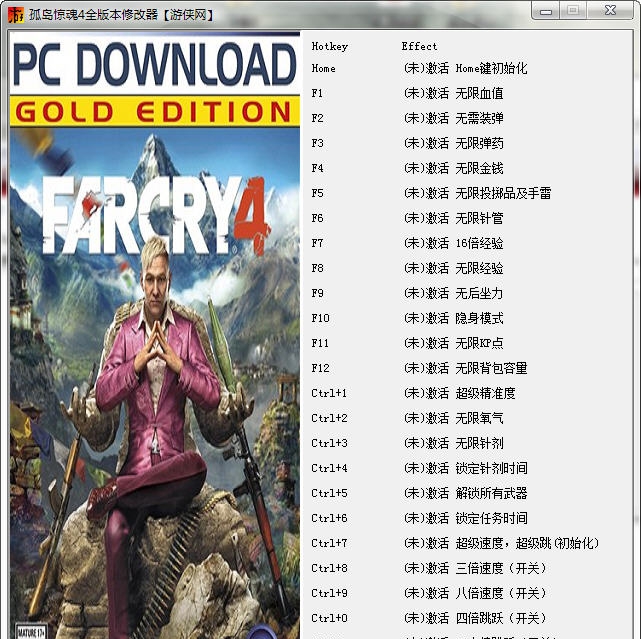Click the '无限背包容量' effect text
Screen dimensions: 641x639
pos(491,368)
